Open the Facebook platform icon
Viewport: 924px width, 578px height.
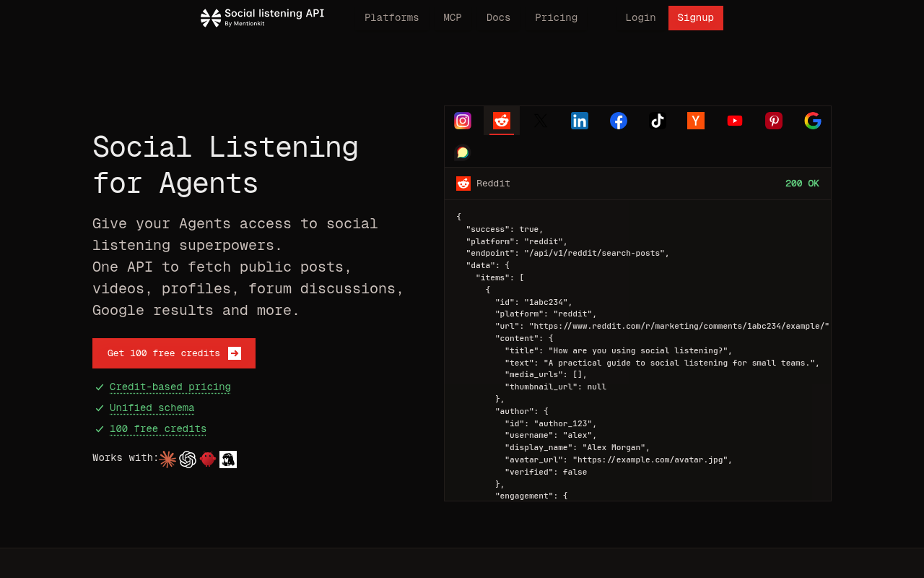(619, 121)
